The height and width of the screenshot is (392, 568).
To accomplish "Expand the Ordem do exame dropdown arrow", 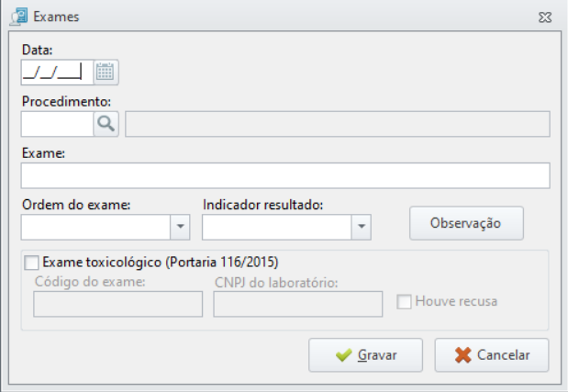I will click(x=180, y=227).
